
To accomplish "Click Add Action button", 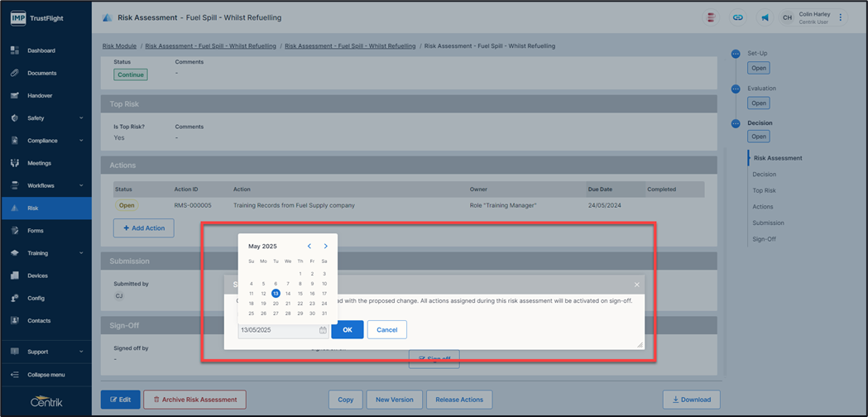I will pyautogui.click(x=143, y=228).
